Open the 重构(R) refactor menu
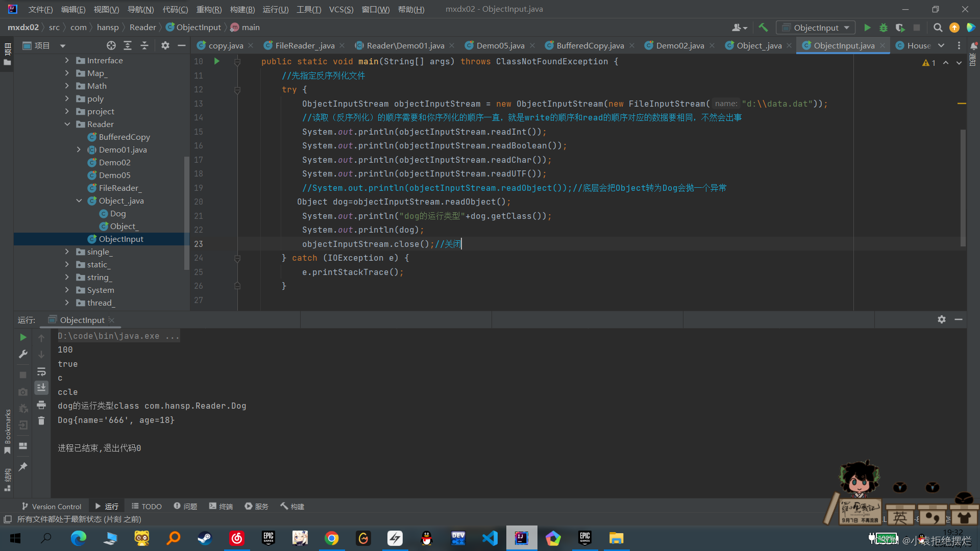The image size is (980, 551). point(209,9)
